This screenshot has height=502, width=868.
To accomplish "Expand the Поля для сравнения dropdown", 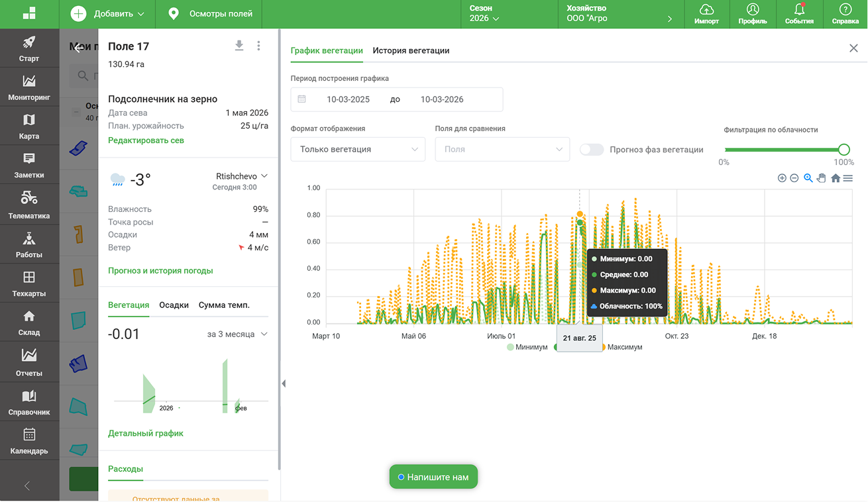I will pos(502,150).
